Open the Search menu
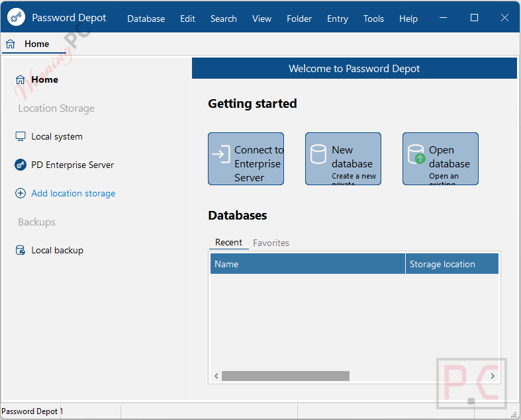Image resolution: width=521 pixels, height=420 pixels. coord(223,19)
